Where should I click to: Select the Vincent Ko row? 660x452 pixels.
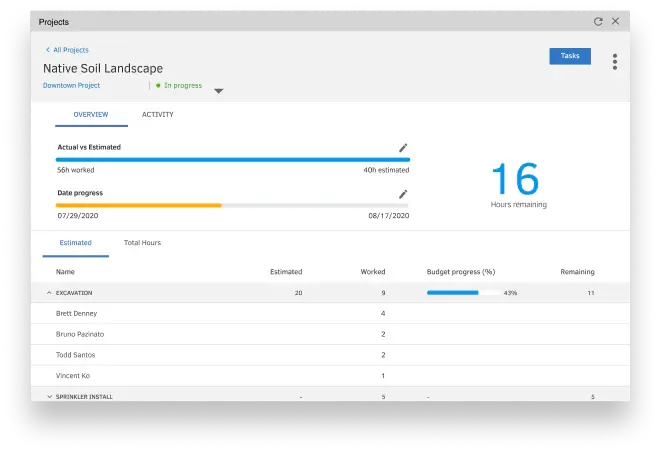click(x=75, y=376)
